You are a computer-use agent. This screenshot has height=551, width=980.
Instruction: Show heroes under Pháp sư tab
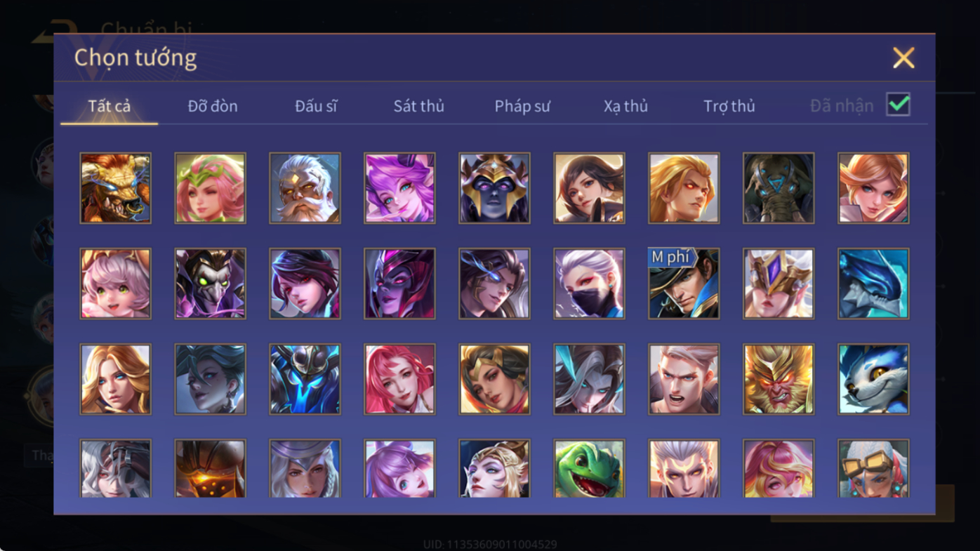click(522, 106)
